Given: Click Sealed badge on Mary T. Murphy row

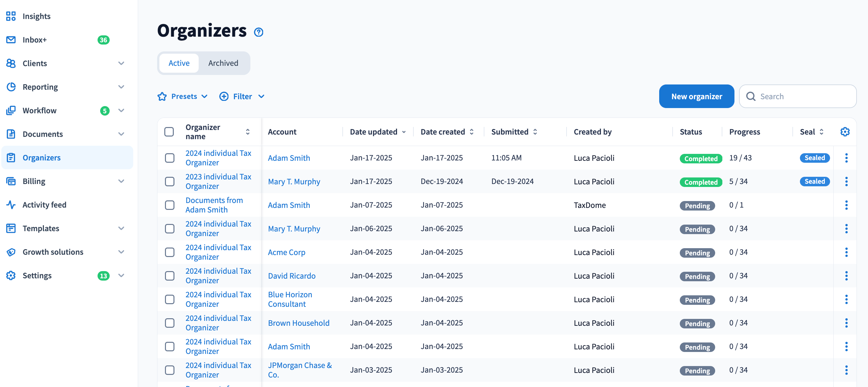Looking at the screenshot, I should tap(814, 181).
